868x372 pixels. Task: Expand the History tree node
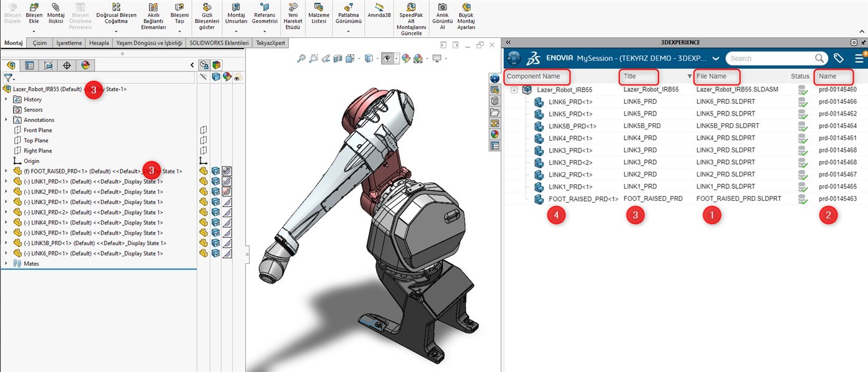click(6, 99)
